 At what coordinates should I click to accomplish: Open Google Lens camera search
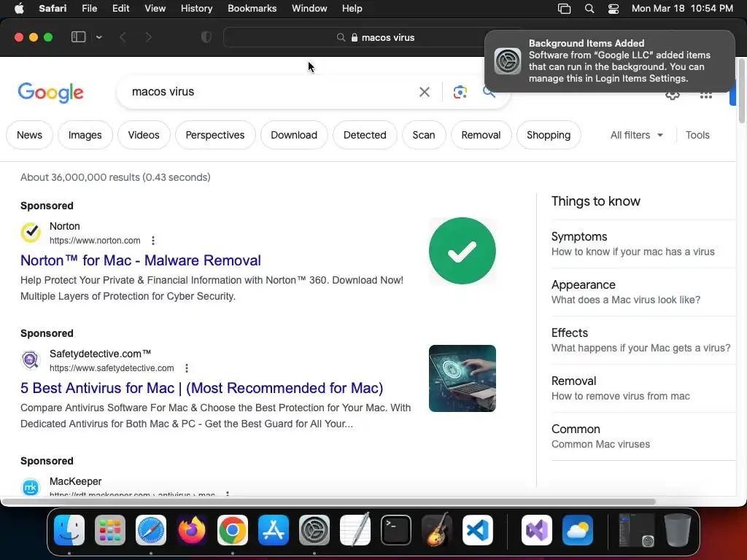pyautogui.click(x=460, y=92)
